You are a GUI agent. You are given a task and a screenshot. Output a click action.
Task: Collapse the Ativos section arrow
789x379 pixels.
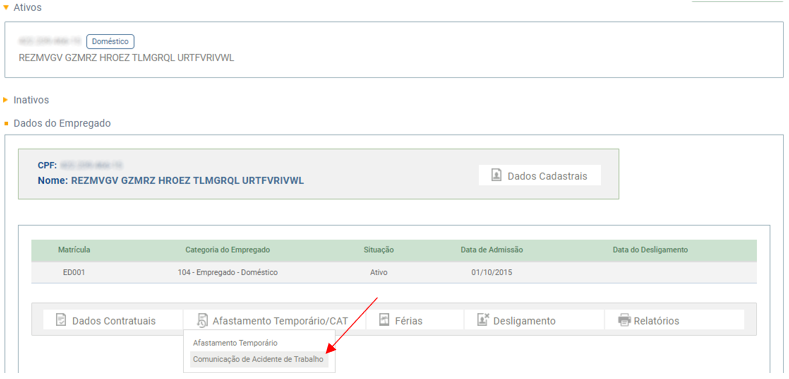(x=6, y=8)
